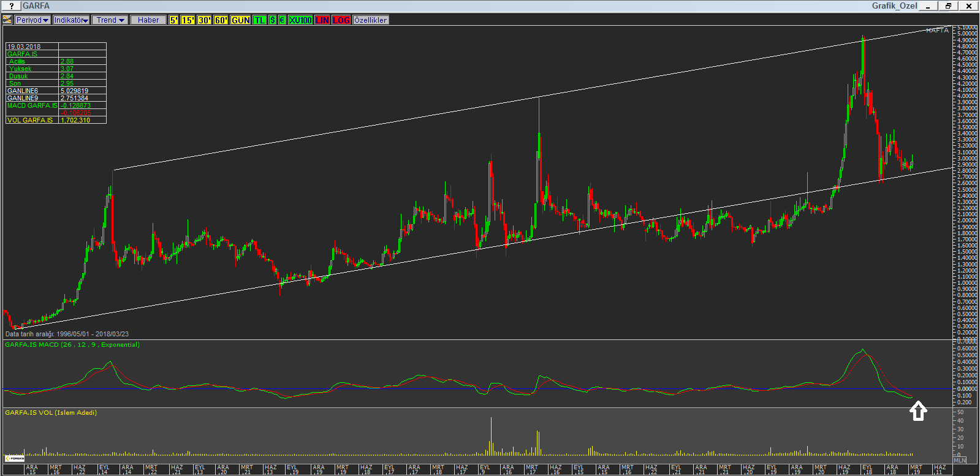Toggle TL currency display

click(x=259, y=20)
